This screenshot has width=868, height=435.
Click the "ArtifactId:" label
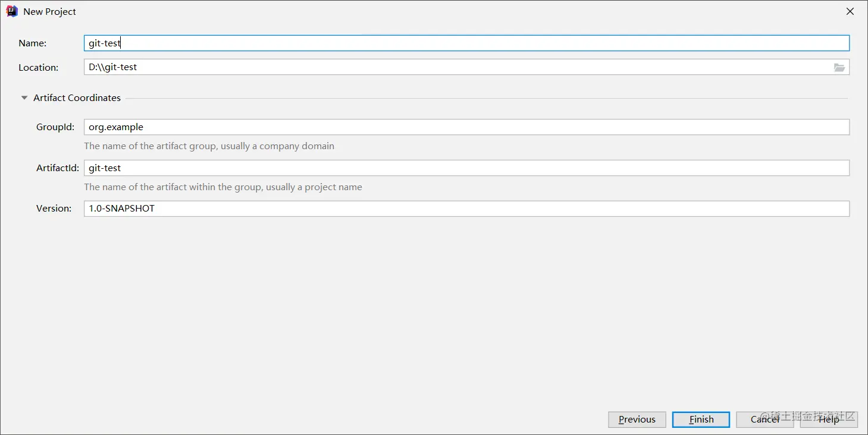(58, 168)
